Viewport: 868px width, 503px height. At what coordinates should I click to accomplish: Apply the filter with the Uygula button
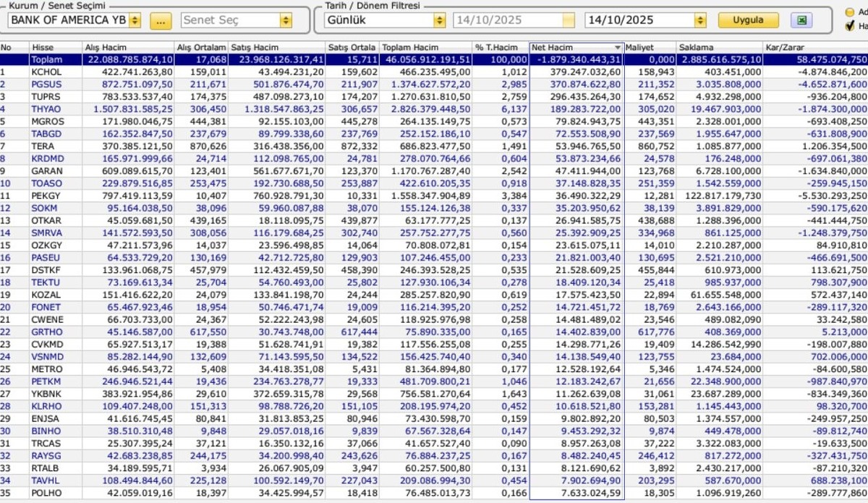coord(748,20)
